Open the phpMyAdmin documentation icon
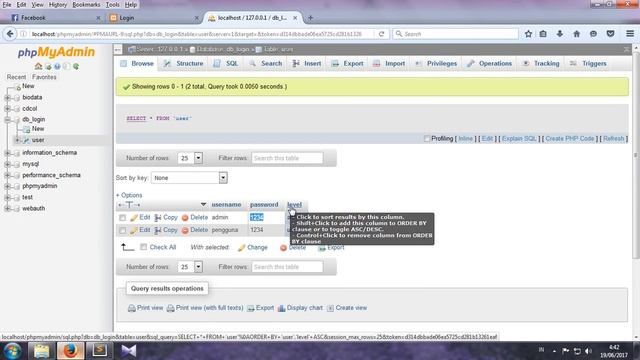640x360 pixels. [x=58, y=66]
